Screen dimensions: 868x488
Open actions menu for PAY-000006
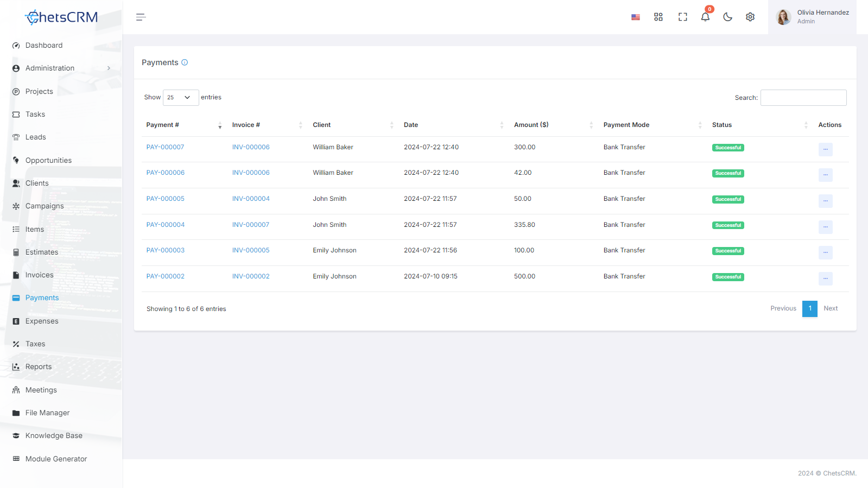tap(825, 175)
